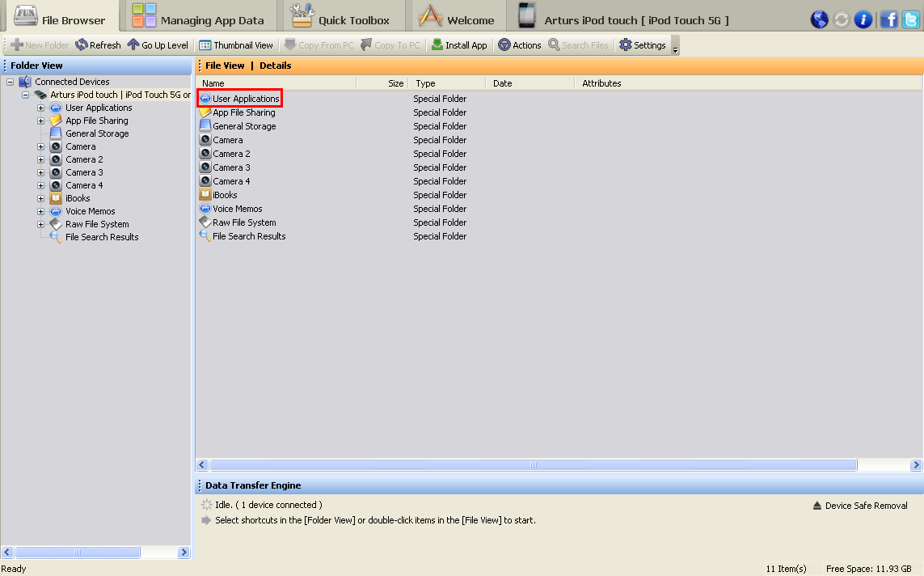Select iBooks icon in file list
This screenshot has width=924, height=576.
pyautogui.click(x=205, y=194)
